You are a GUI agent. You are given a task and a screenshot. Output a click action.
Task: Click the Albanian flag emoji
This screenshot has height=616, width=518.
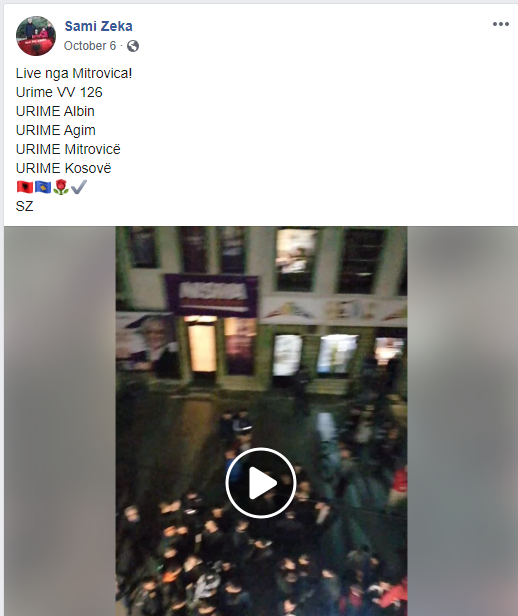tap(25, 187)
